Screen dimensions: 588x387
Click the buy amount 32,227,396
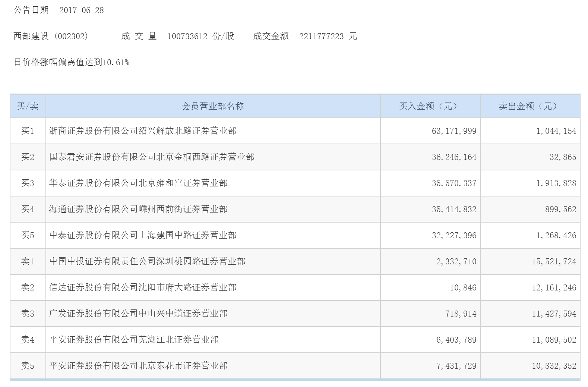point(454,236)
